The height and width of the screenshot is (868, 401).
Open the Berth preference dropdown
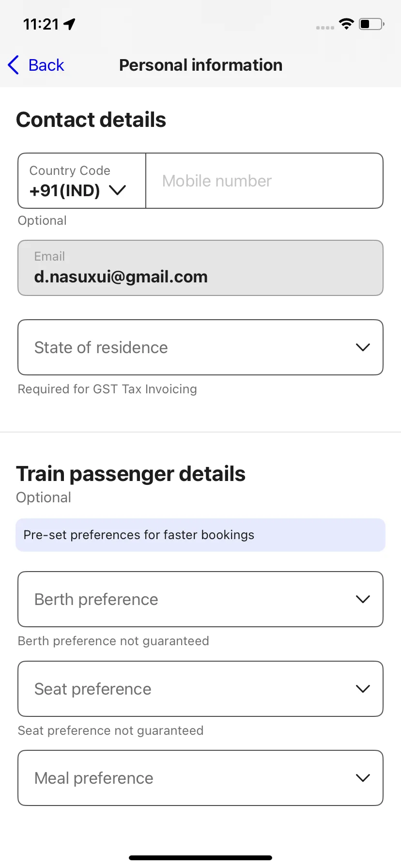[x=200, y=599]
